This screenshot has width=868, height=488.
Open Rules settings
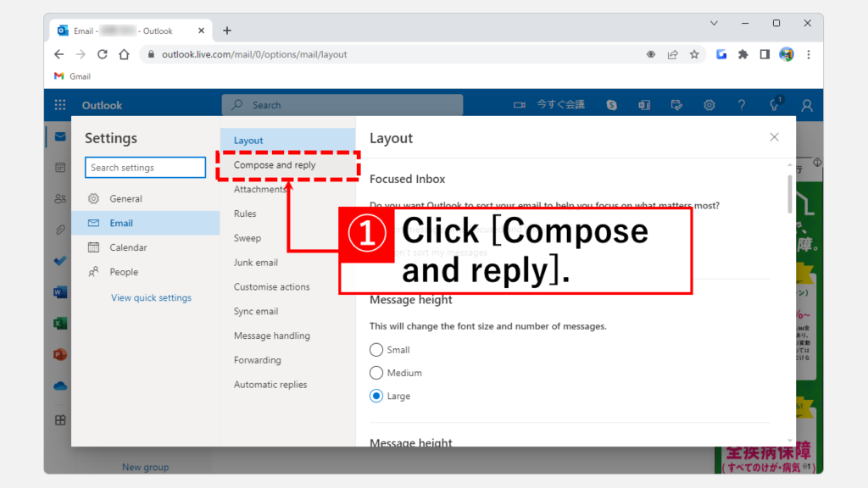pyautogui.click(x=288, y=213)
